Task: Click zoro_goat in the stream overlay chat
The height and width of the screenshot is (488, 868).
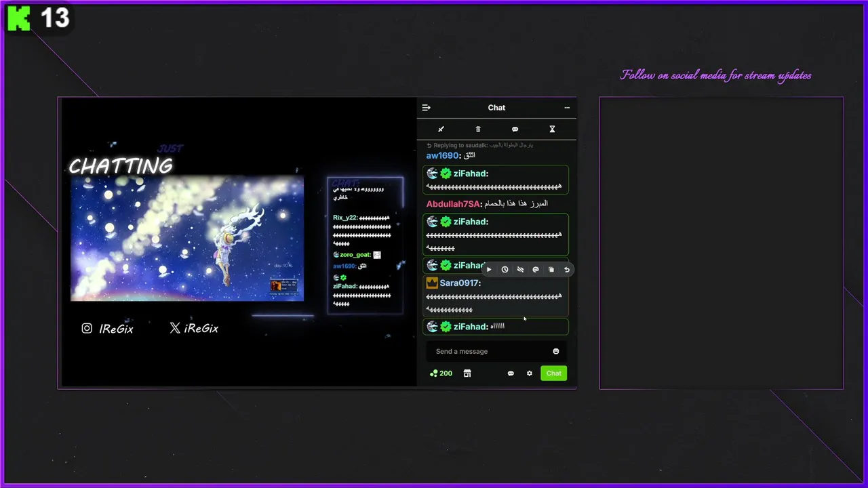Action: tap(355, 255)
